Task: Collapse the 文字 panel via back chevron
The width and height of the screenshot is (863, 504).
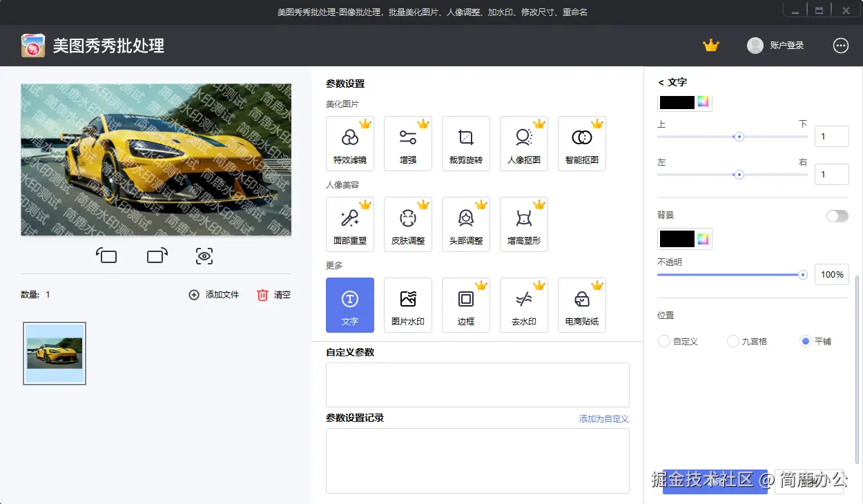Action: pos(660,81)
